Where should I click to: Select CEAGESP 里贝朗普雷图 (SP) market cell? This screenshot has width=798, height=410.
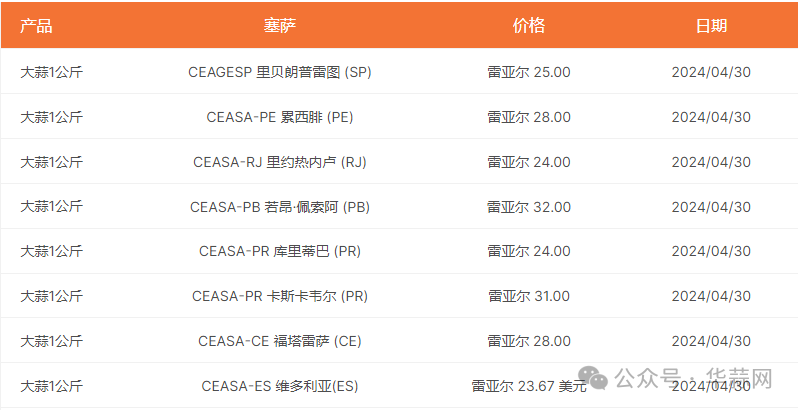tap(280, 72)
